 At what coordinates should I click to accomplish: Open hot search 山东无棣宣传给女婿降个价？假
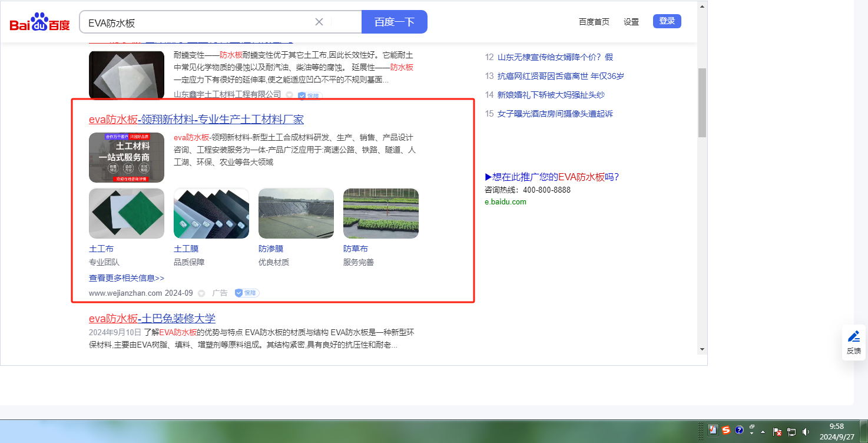555,57
